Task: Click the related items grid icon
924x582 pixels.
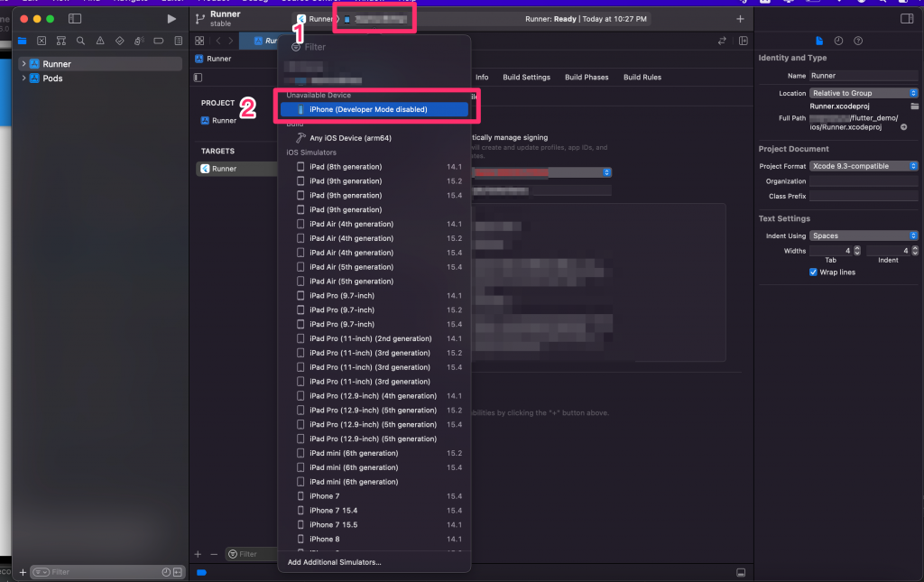Action: pos(199,41)
